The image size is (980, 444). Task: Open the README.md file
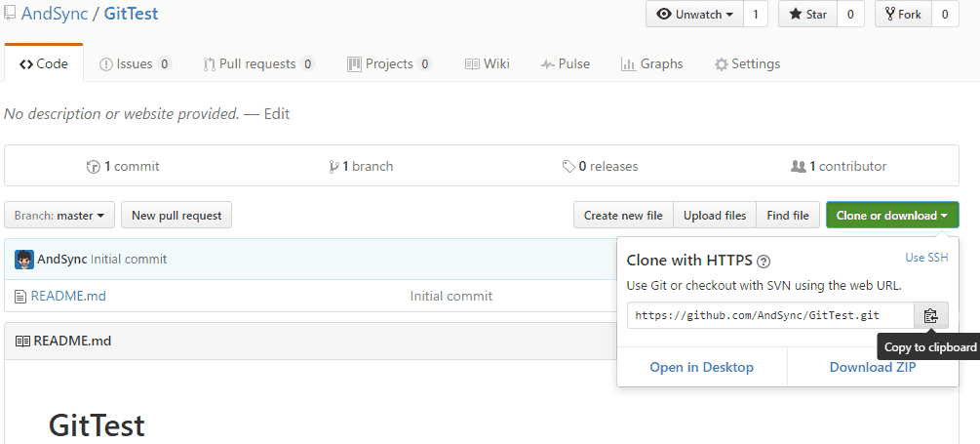click(68, 296)
